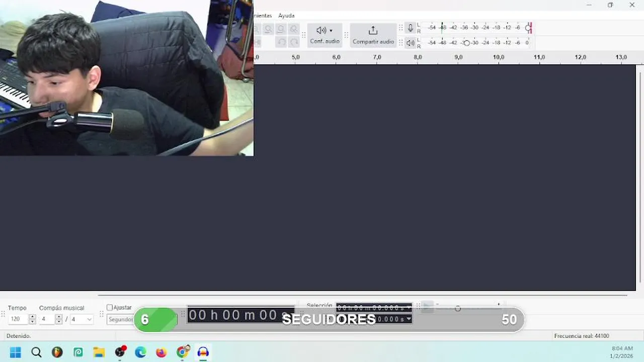The width and height of the screenshot is (644, 362).
Task: Adjust the recording level slider knob
Action: 528,28
